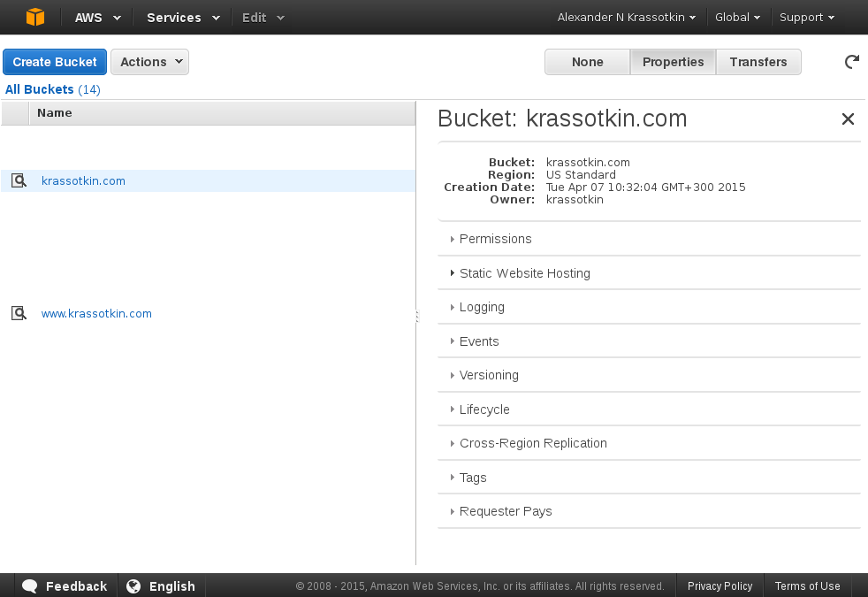Click the magnifier icon beside www.krassotkin.com
Image resolution: width=868 pixels, height=597 pixels.
tap(19, 313)
